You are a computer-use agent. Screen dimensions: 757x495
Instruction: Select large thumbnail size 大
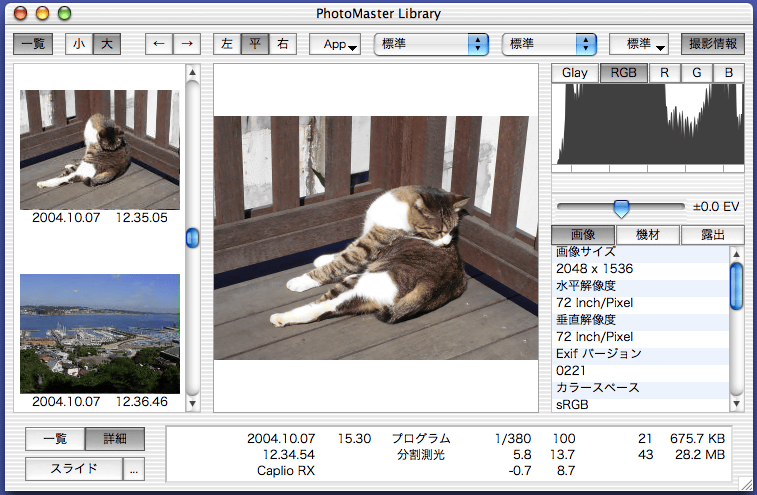pos(107,44)
